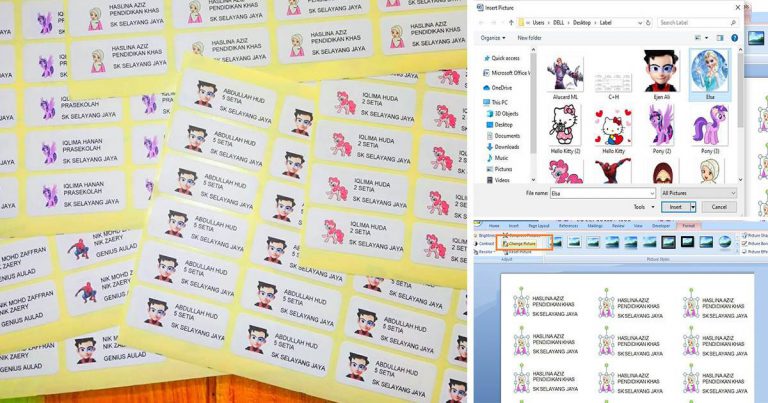Click Desktop in the address breadcrumb
The height and width of the screenshot is (403, 768).
[582, 23]
